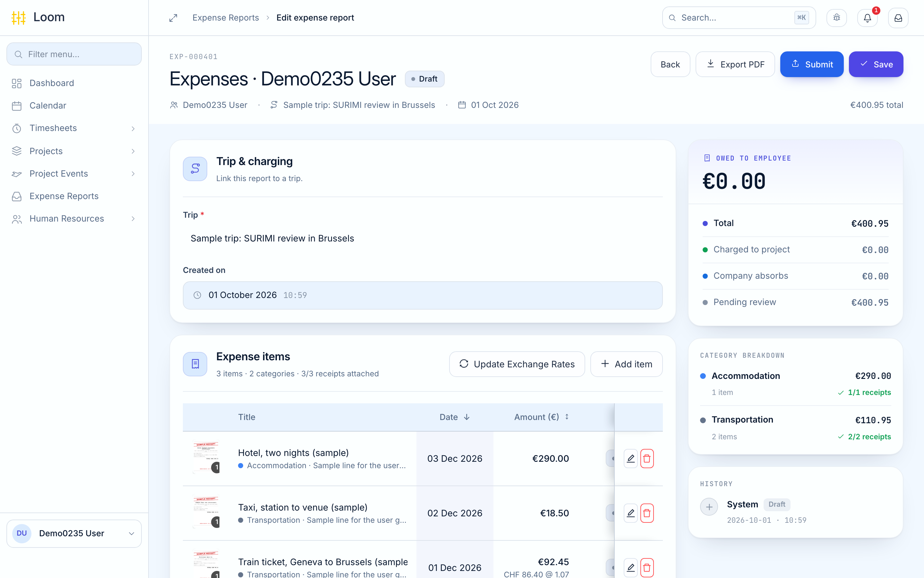The image size is (924, 578).
Task: Click the Trip & charging section icon
Action: tap(195, 169)
